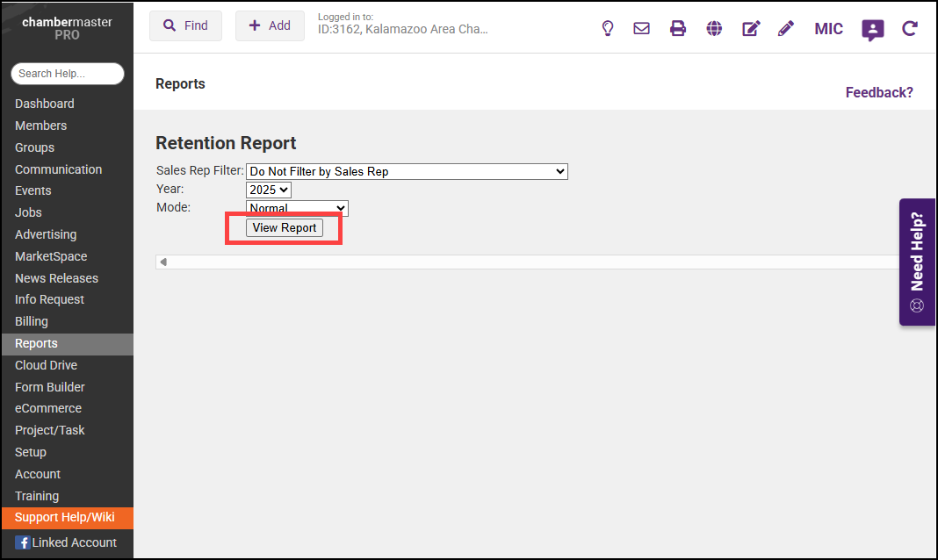The height and width of the screenshot is (560, 938).
Task: Click the Search Help input field
Action: pos(67,74)
